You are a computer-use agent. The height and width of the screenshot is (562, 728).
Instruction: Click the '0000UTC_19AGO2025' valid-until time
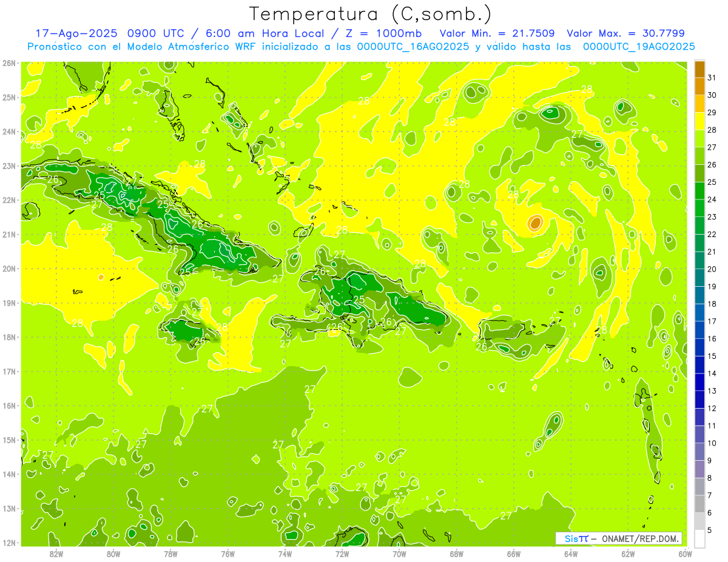point(639,47)
